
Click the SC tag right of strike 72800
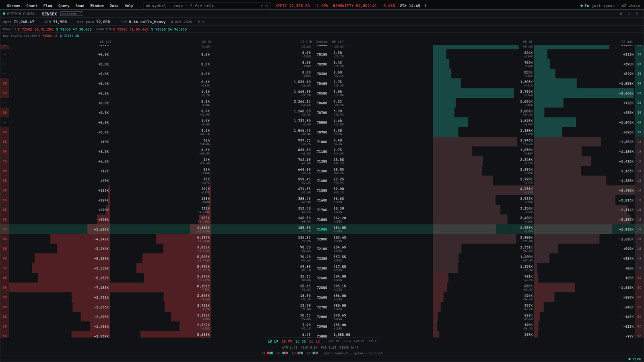(639, 317)
